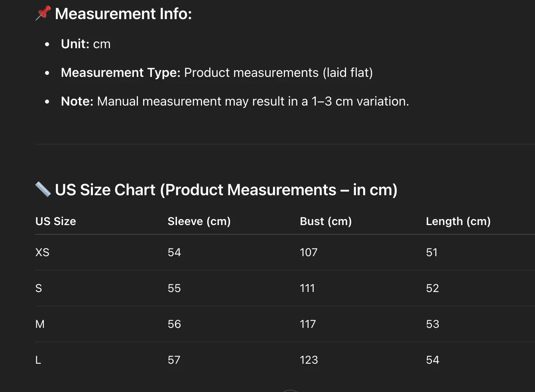Select the Length (cm) column header
Screen dimensions: 535x392
tap(458, 221)
